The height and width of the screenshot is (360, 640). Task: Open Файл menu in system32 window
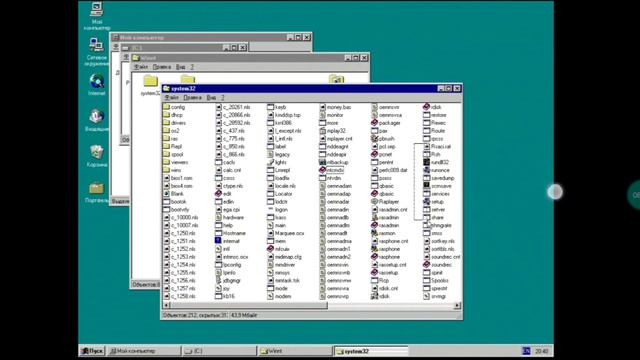[171, 98]
